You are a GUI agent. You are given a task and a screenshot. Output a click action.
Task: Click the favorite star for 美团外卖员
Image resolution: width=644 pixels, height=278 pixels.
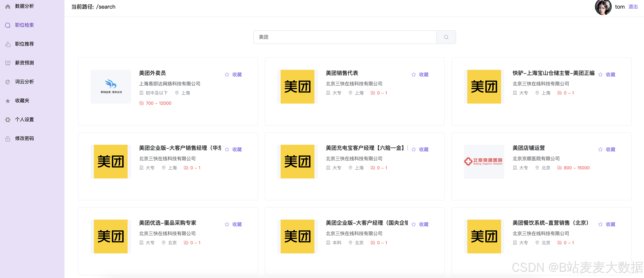pyautogui.click(x=227, y=75)
